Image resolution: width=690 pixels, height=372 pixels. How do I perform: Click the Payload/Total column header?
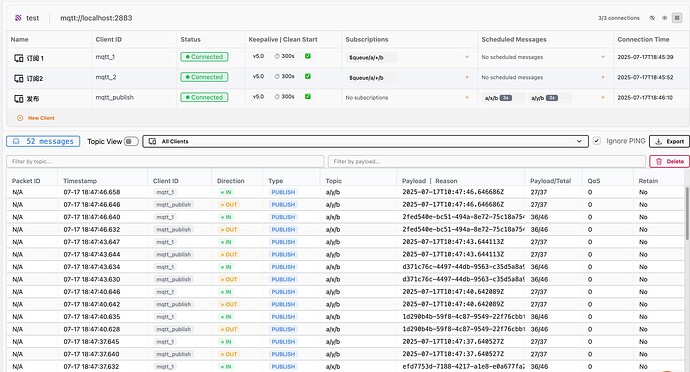[551, 181]
